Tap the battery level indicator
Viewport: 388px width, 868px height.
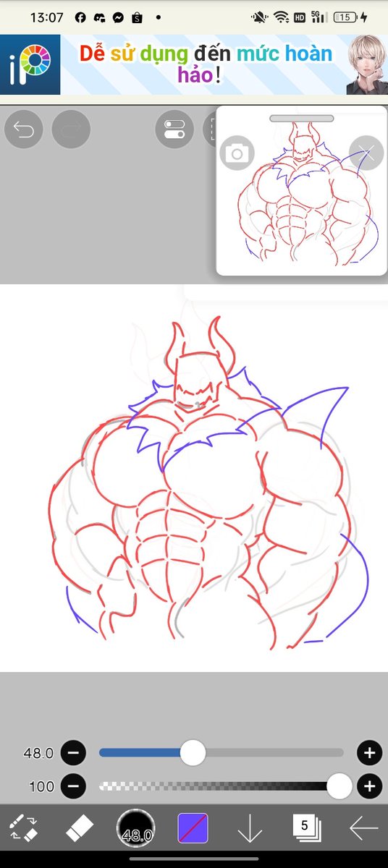point(347,17)
